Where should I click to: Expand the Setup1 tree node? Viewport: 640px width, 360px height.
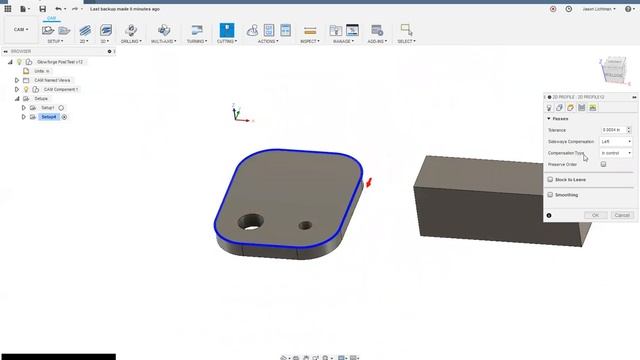[24, 108]
